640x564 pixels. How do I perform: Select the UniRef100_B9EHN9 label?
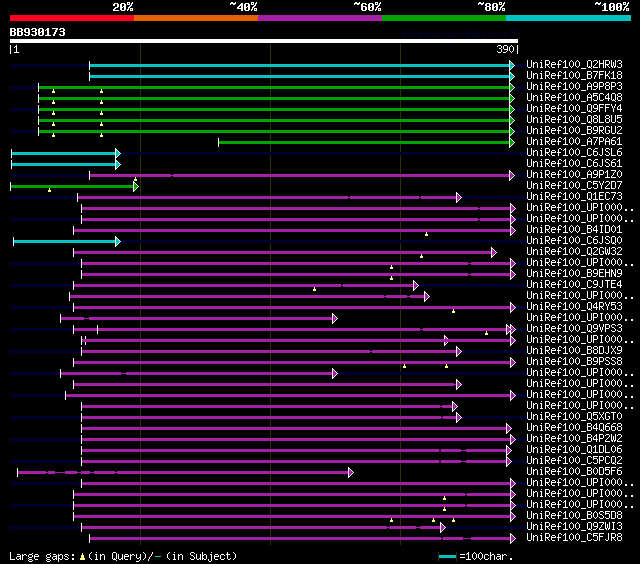(574, 274)
